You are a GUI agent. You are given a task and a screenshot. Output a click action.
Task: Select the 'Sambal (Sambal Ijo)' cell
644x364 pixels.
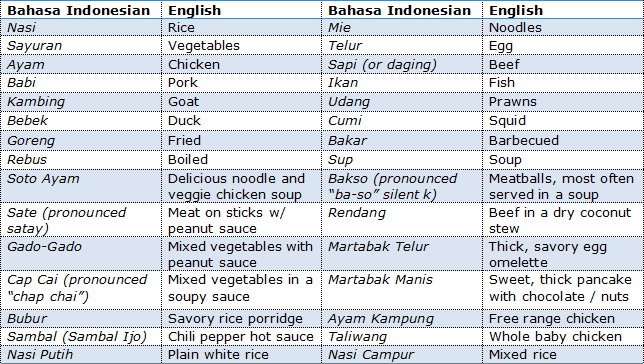pyautogui.click(x=81, y=336)
